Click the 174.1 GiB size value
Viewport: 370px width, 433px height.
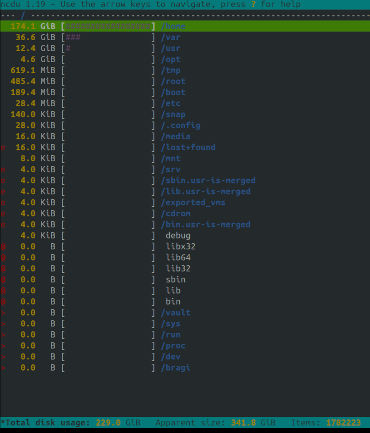tap(33, 26)
